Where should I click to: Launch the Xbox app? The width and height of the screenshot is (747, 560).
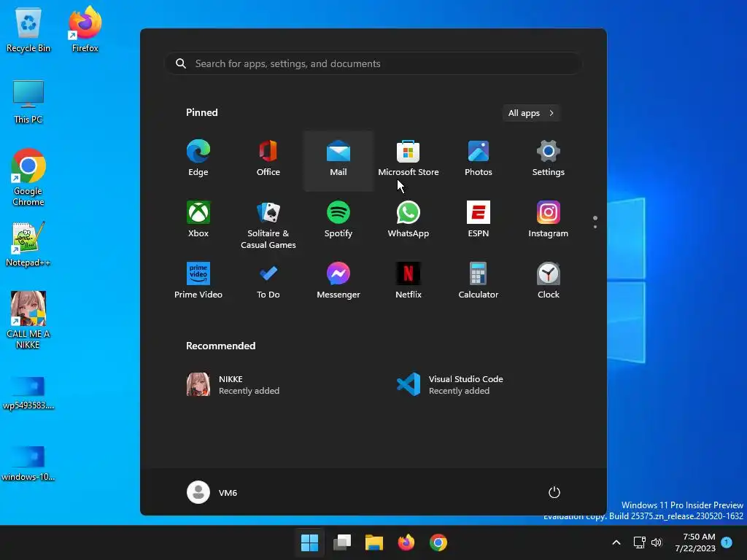pyautogui.click(x=198, y=220)
